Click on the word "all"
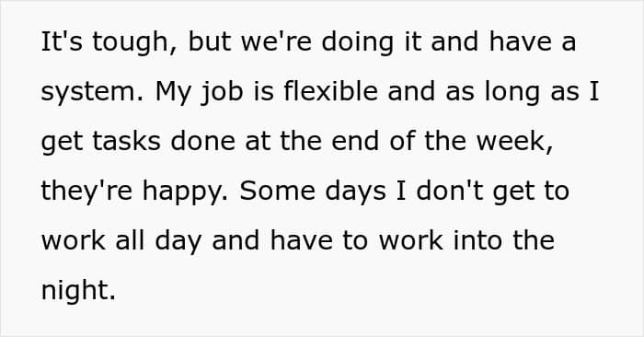 pyautogui.click(x=130, y=239)
